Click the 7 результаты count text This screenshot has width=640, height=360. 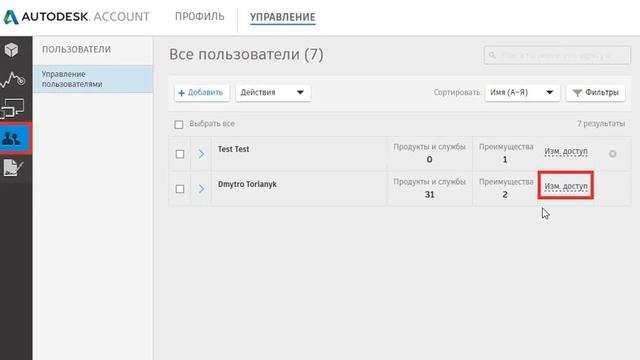(601, 124)
